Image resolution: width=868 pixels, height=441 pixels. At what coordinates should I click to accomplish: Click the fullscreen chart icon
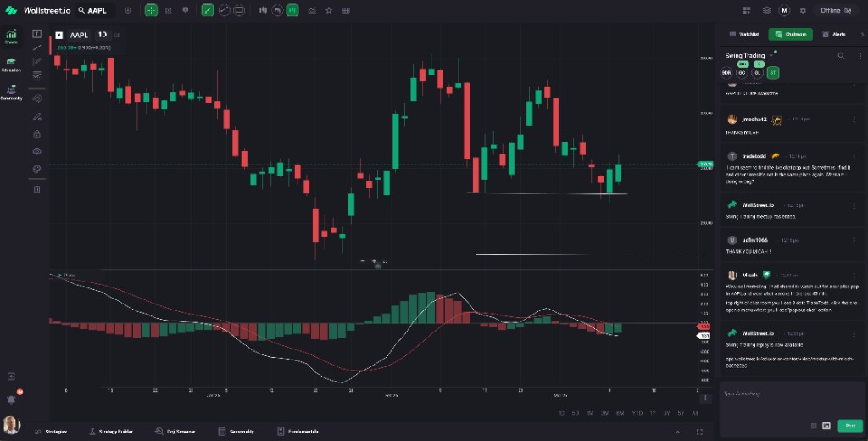699,433
